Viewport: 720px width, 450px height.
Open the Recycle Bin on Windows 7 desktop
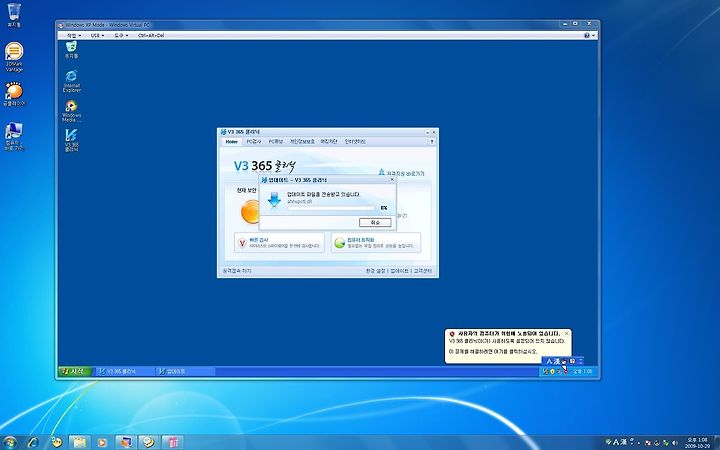tap(14, 15)
